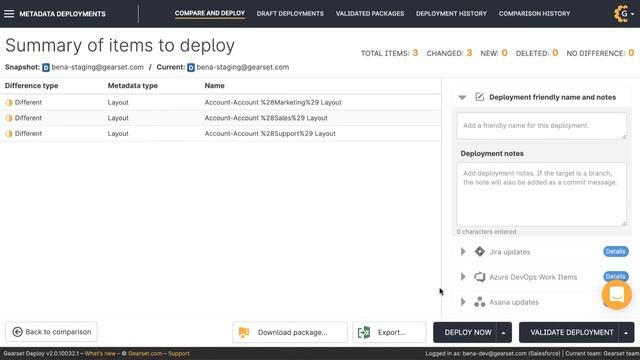Sort by Difference type column header
This screenshot has width=640, height=360.
31,86
